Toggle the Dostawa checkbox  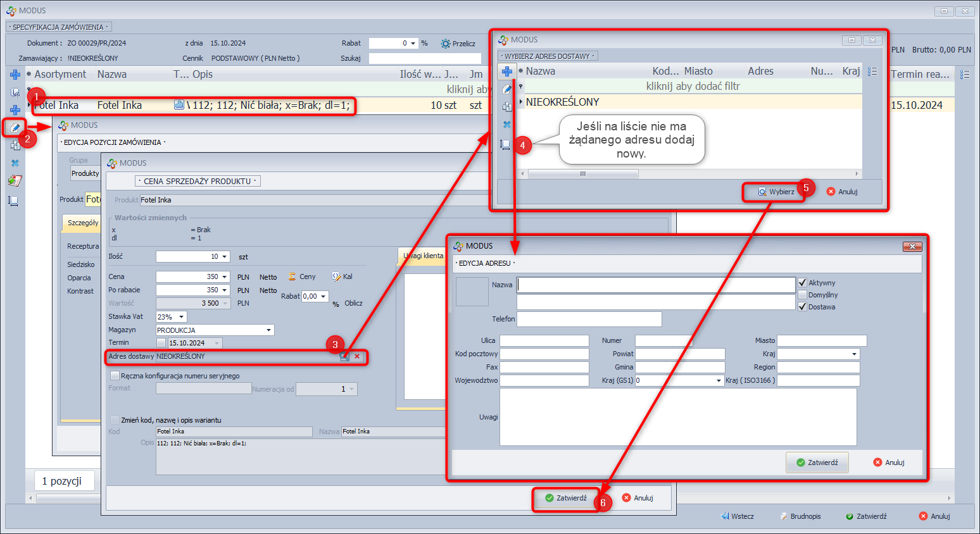tap(803, 307)
